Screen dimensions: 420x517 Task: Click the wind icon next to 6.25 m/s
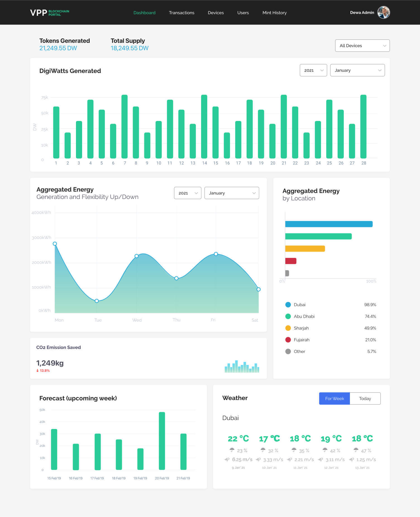227,459
